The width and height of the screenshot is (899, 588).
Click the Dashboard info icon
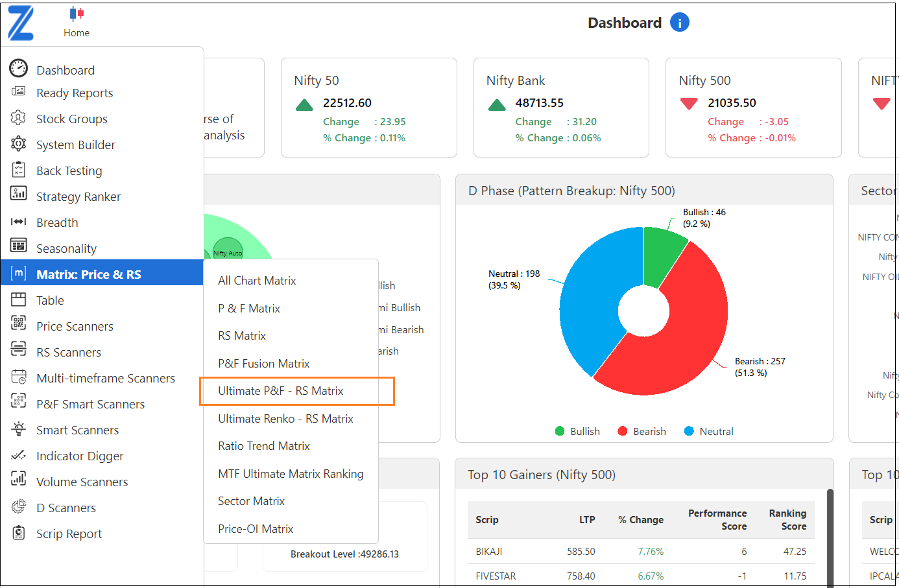coord(679,23)
